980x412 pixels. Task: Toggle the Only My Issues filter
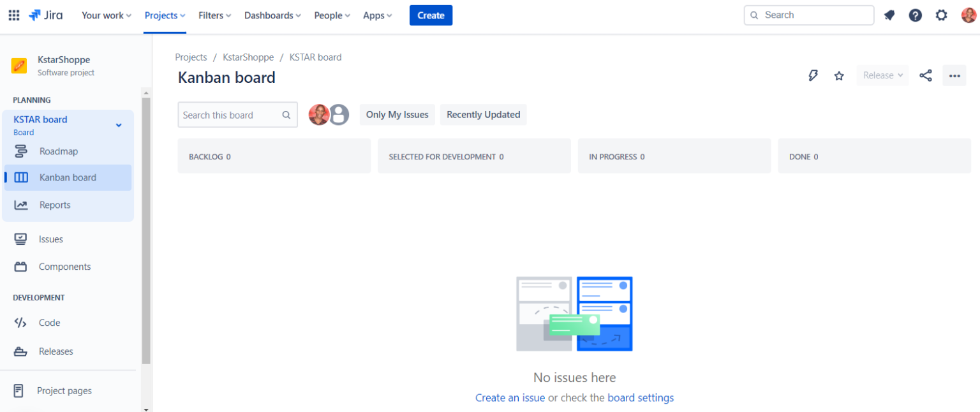pos(397,114)
